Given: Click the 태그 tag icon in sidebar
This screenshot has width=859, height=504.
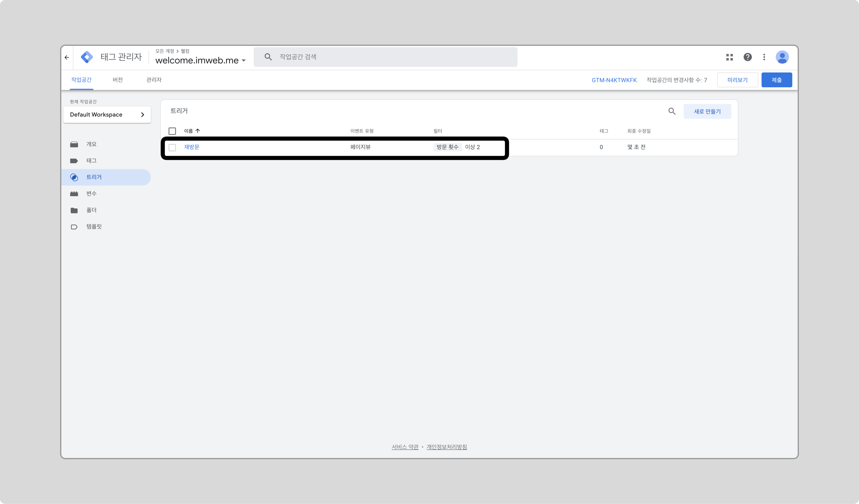Looking at the screenshot, I should coord(74,161).
